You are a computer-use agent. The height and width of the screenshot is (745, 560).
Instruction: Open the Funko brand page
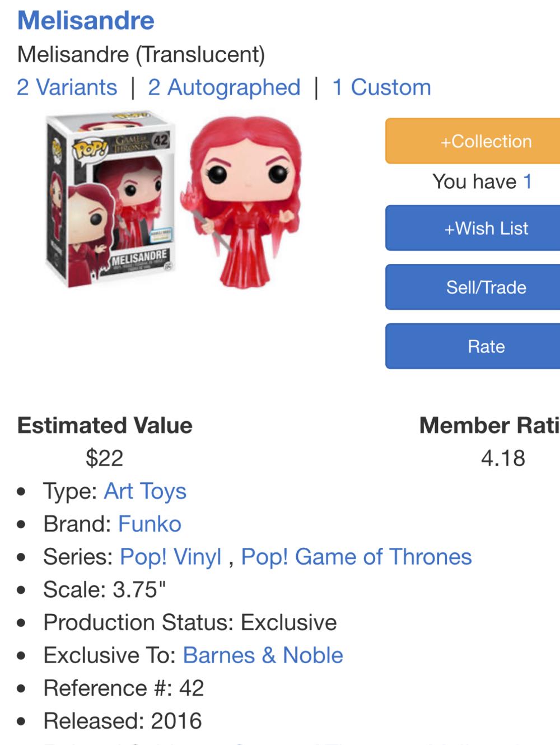click(149, 524)
